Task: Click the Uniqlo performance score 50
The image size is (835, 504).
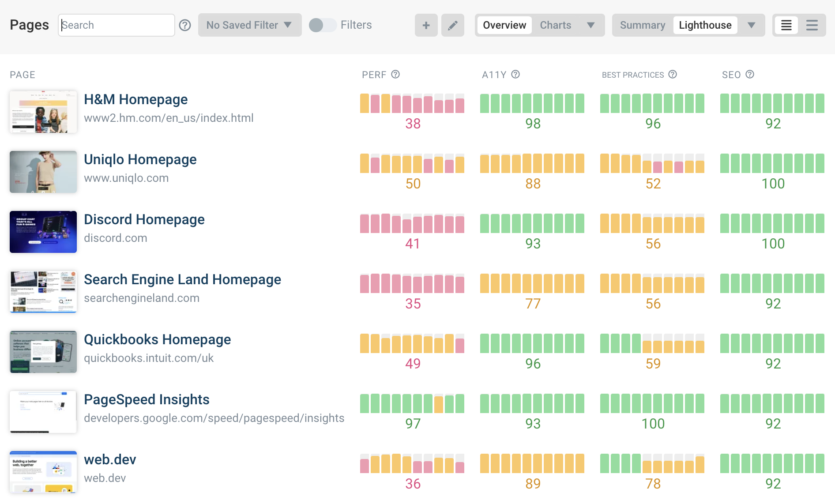Action: 413,184
